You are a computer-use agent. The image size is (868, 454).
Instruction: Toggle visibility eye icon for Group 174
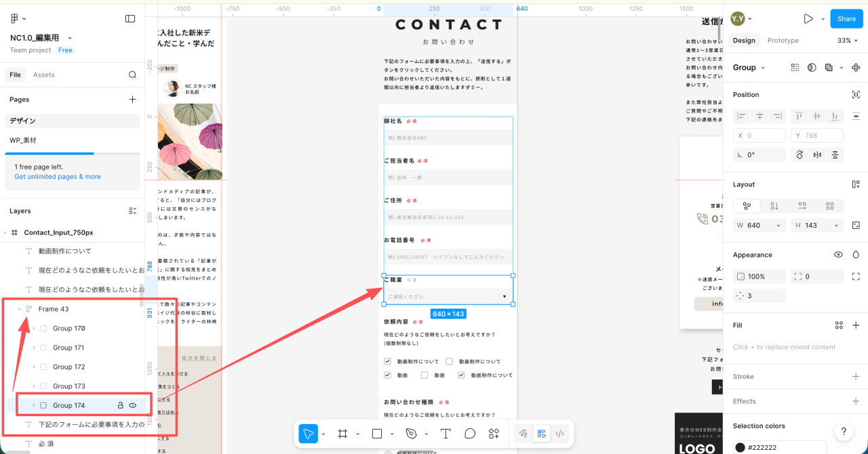[x=133, y=405]
